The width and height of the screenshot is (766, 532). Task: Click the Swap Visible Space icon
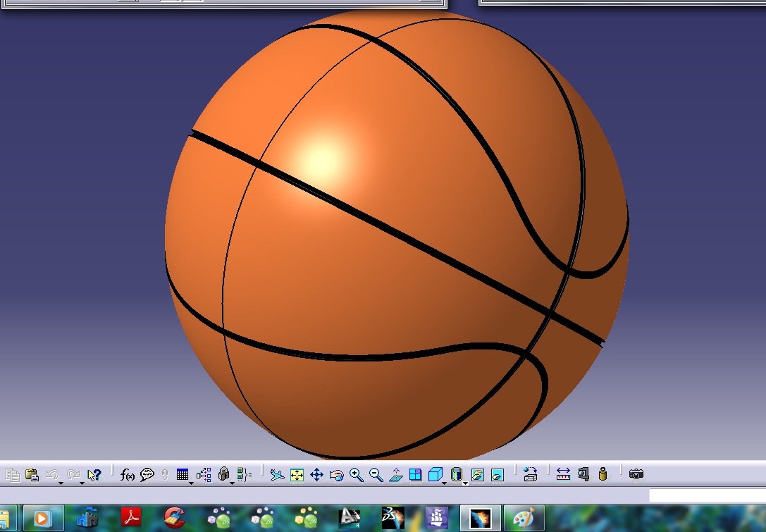point(498,475)
